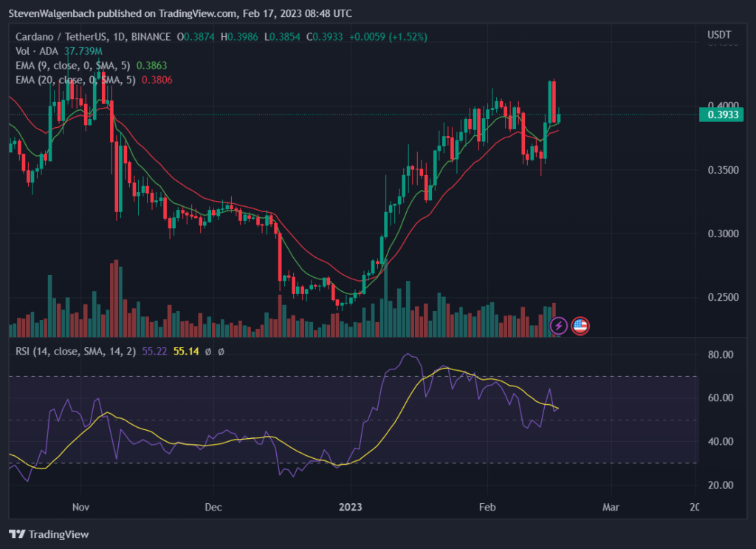Click the 0.2500 price axis label
The width and height of the screenshot is (756, 549).
[x=723, y=297]
